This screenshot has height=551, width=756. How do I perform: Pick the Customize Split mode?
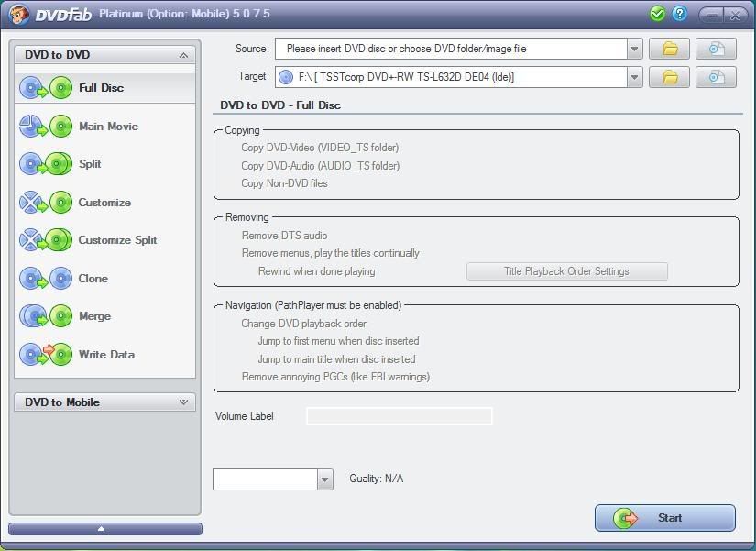pos(117,240)
